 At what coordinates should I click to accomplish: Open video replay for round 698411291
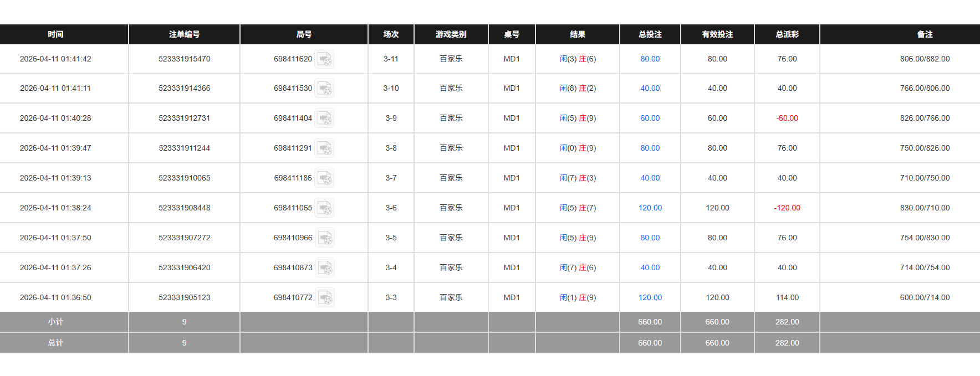coord(325,148)
